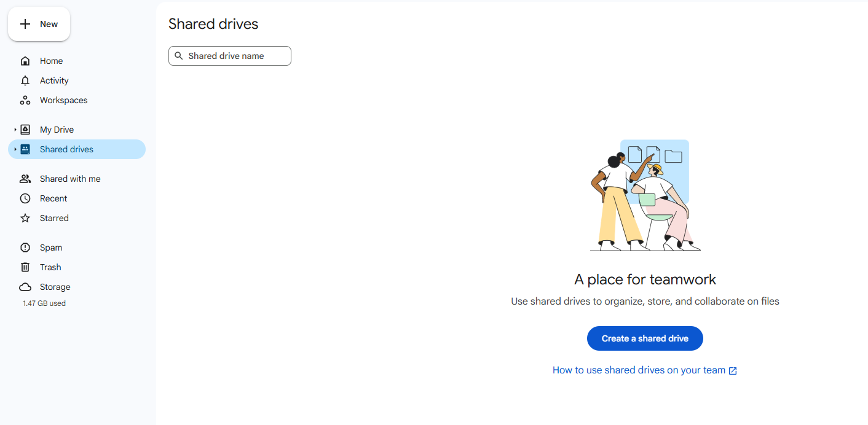Focus the Shared drive name search field
Image resolution: width=868 pixels, height=425 pixels.
coord(237,56)
